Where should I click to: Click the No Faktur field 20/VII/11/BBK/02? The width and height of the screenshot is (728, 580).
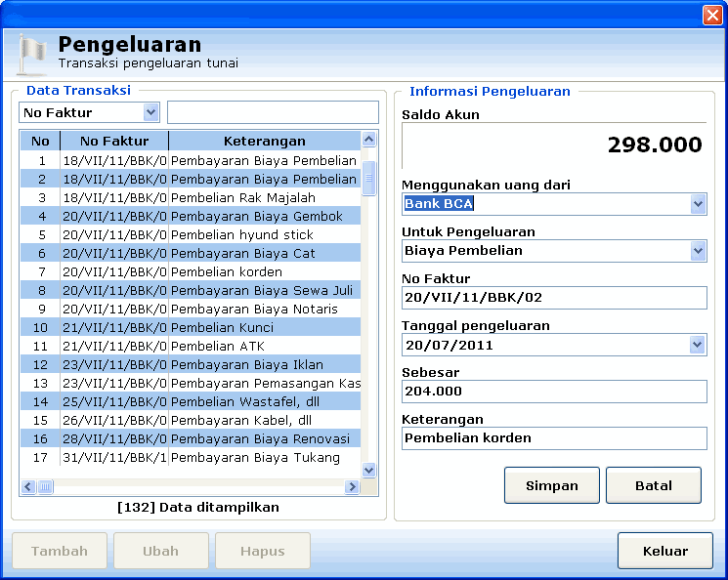pos(554,298)
